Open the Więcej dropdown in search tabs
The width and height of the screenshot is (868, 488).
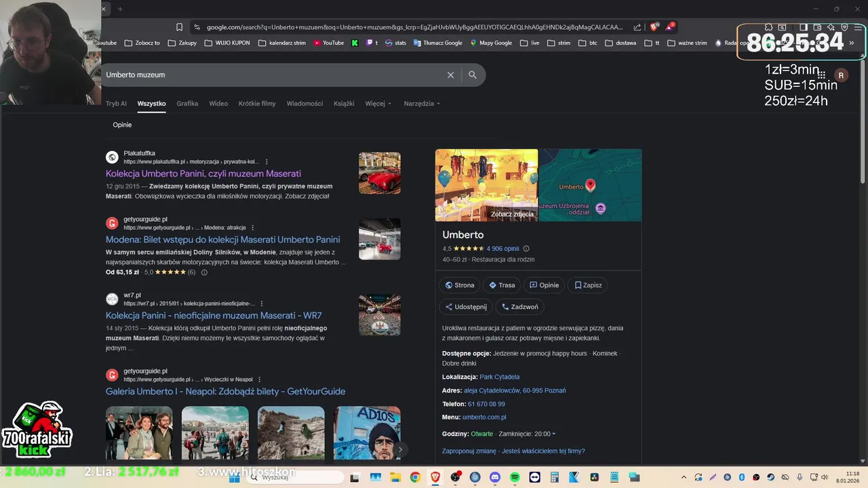378,104
